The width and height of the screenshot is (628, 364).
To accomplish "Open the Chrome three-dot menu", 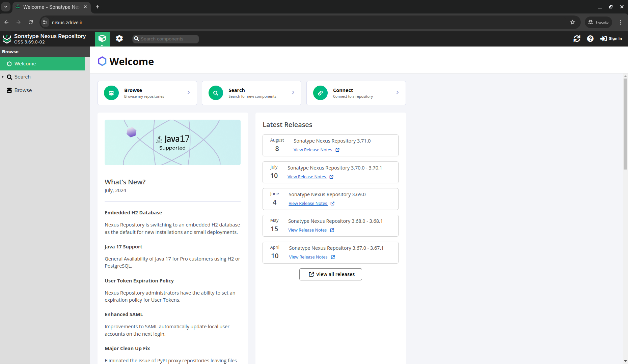I will tap(621, 22).
